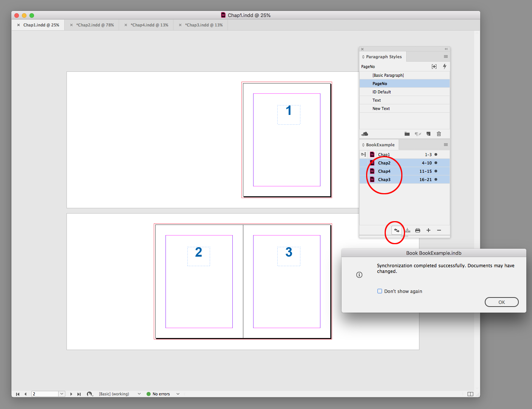Cycle BookExample panel size arrows
The height and width of the screenshot is (409, 532).
(363, 145)
